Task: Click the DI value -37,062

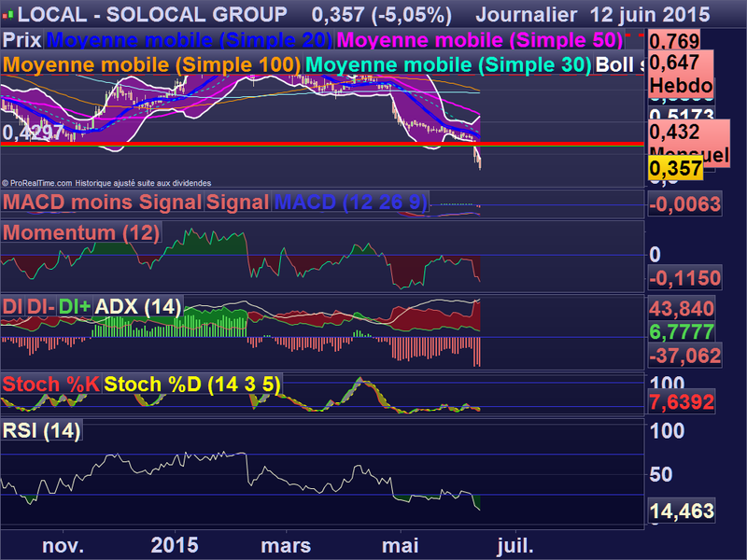Action: point(684,357)
